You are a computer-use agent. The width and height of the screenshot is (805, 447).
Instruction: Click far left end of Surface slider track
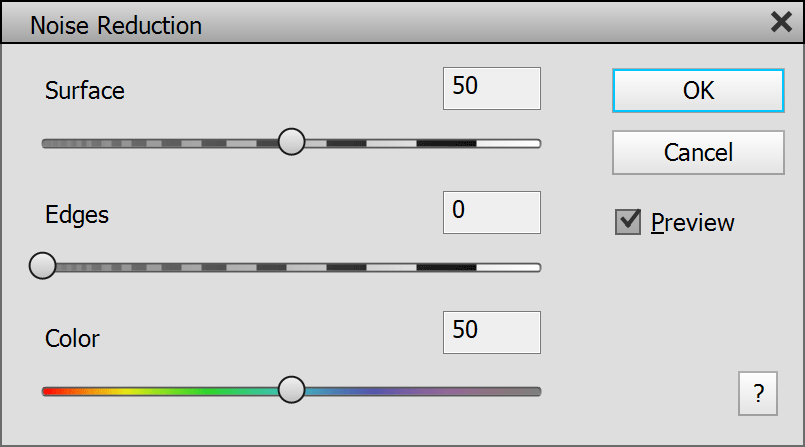pos(48,143)
